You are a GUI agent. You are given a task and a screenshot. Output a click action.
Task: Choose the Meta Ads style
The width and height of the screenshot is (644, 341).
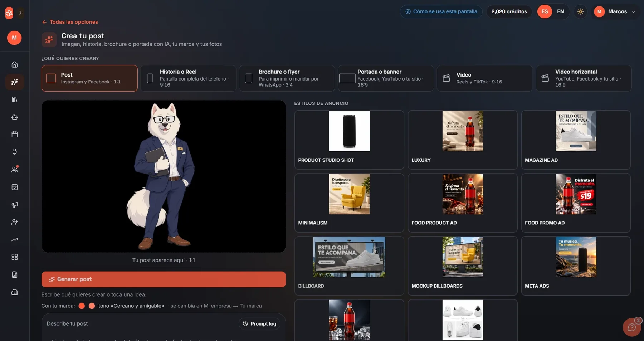coord(576,266)
